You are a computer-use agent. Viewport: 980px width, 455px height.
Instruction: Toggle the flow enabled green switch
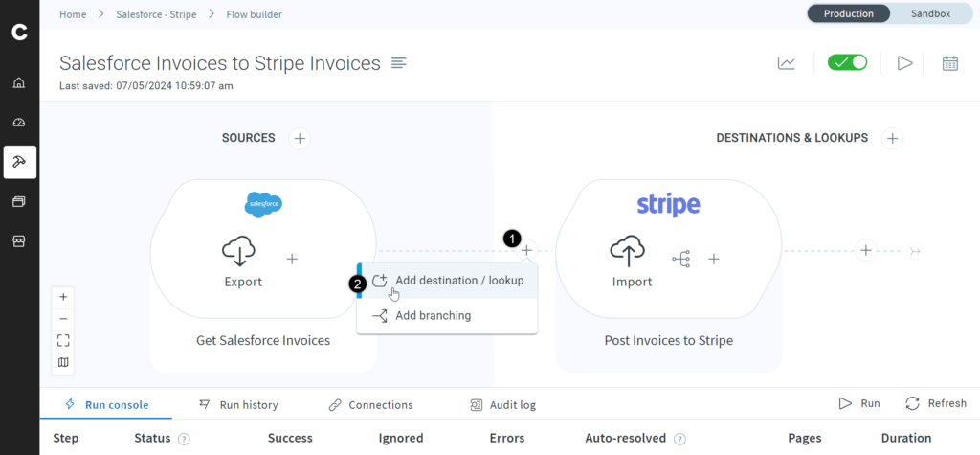[x=848, y=62]
